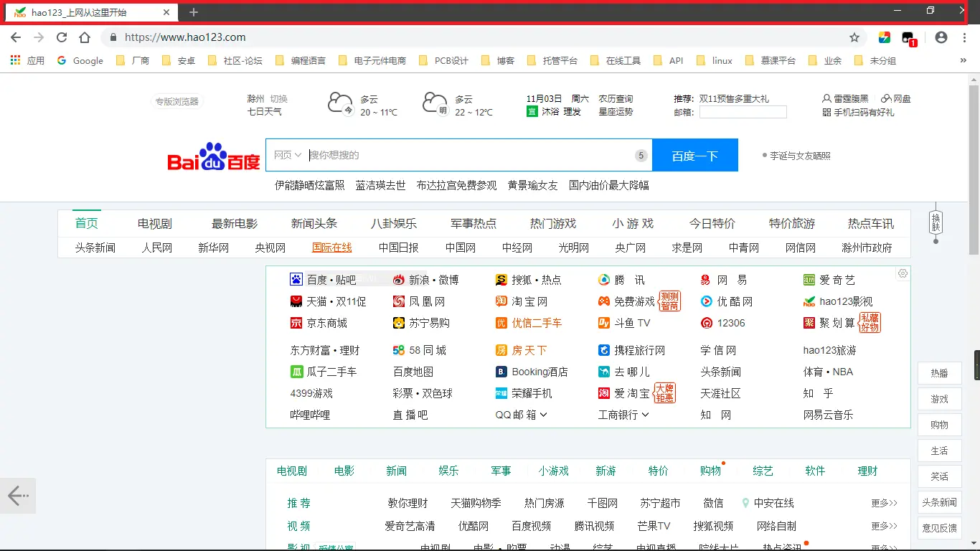This screenshot has height=551, width=980.
Task: Click the browser address bar
Action: tap(473, 37)
